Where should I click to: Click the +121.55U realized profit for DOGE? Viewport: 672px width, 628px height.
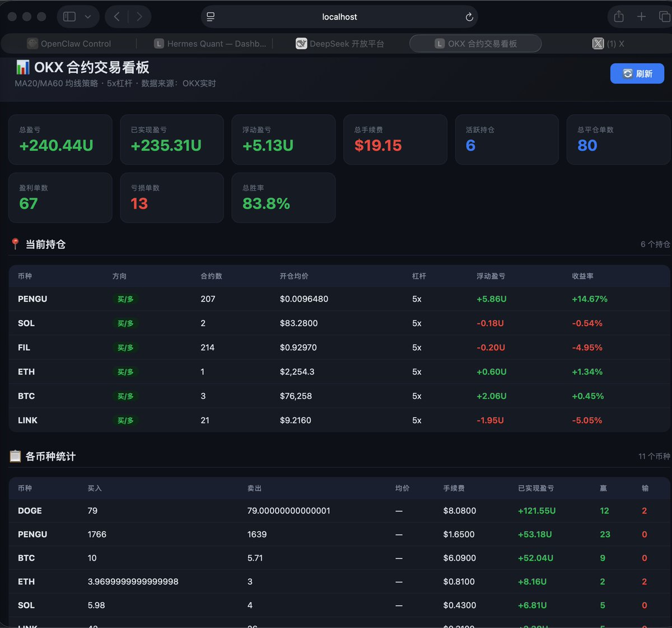click(536, 511)
